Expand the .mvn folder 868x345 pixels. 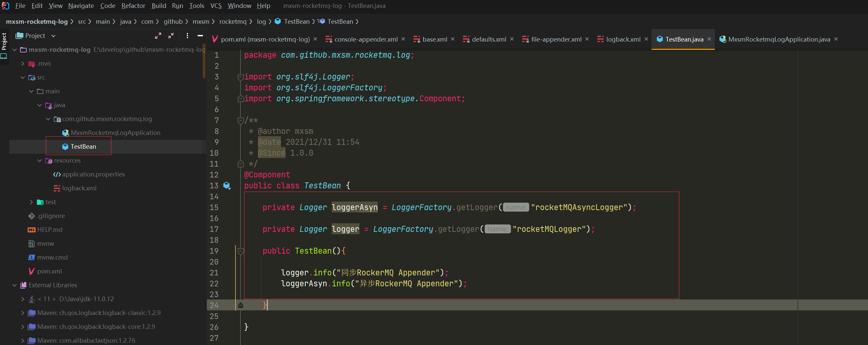coord(23,63)
